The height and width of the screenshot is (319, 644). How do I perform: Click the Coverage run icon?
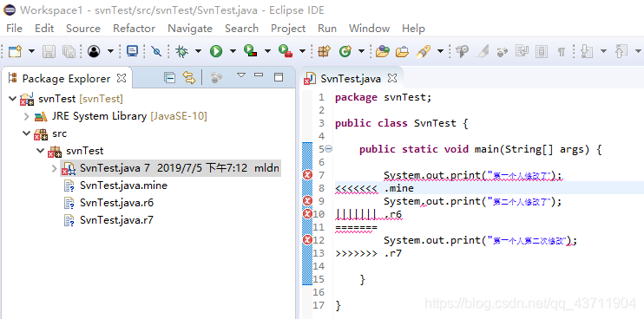pos(250,51)
